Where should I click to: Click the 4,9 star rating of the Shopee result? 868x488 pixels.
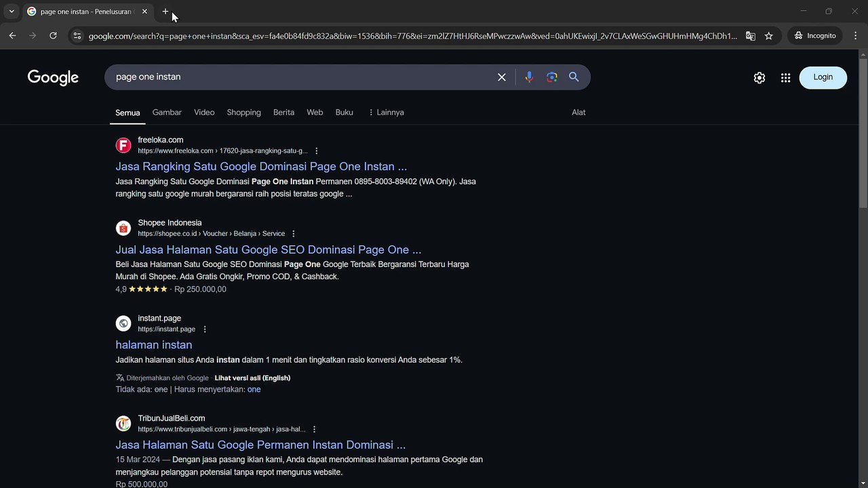point(141,289)
